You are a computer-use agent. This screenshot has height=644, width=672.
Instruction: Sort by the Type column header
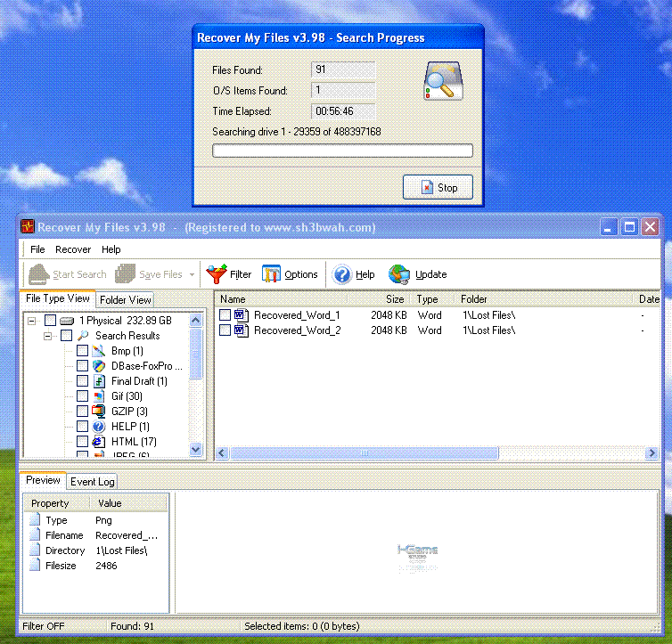432,299
